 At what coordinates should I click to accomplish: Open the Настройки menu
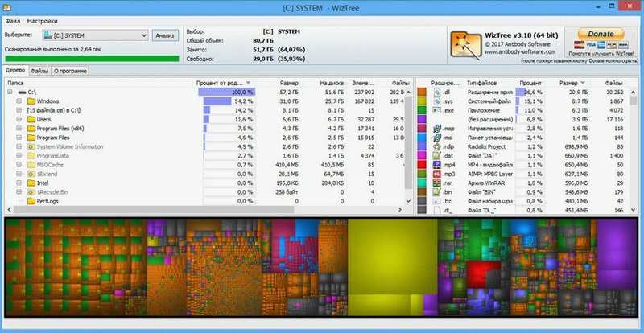pos(43,18)
